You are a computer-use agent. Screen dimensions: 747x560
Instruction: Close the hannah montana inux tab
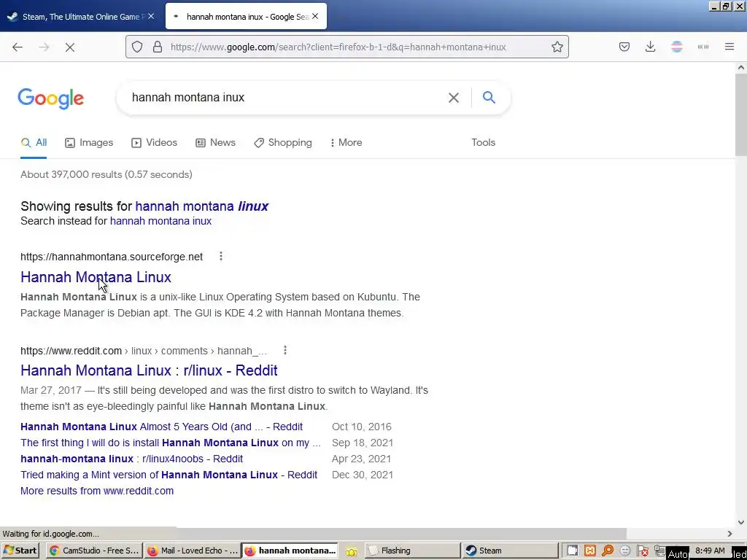coord(315,16)
